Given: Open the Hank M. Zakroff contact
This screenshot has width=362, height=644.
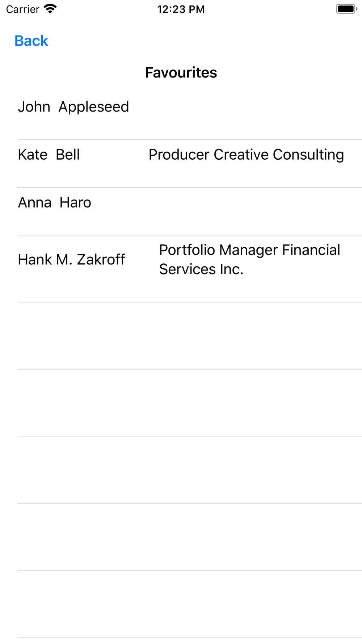Looking at the screenshot, I should coord(71,260).
